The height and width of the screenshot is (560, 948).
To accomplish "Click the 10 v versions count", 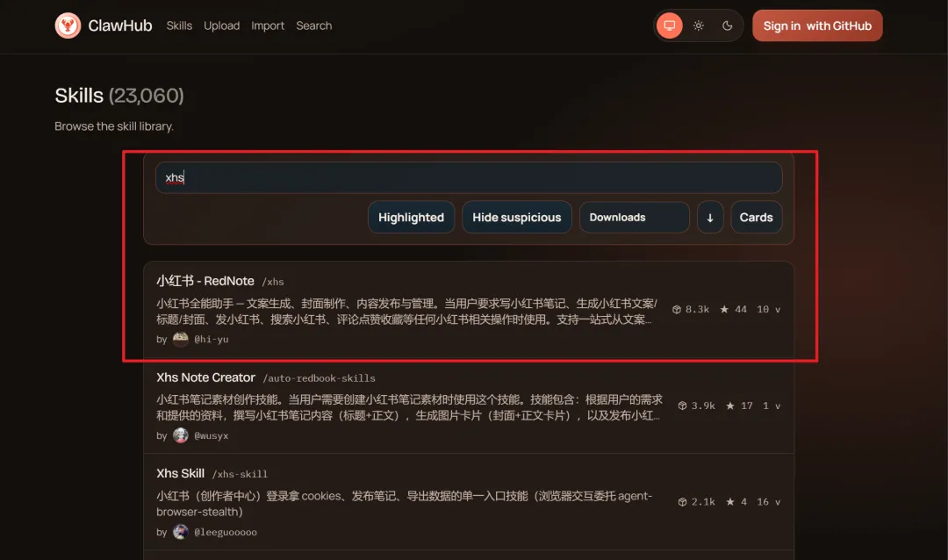I will click(x=768, y=309).
